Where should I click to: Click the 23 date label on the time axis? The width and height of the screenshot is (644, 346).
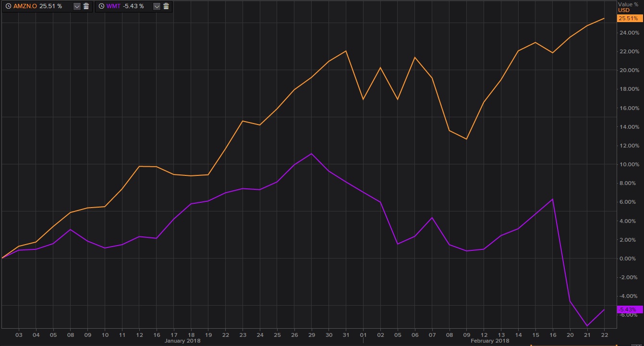coord(243,334)
